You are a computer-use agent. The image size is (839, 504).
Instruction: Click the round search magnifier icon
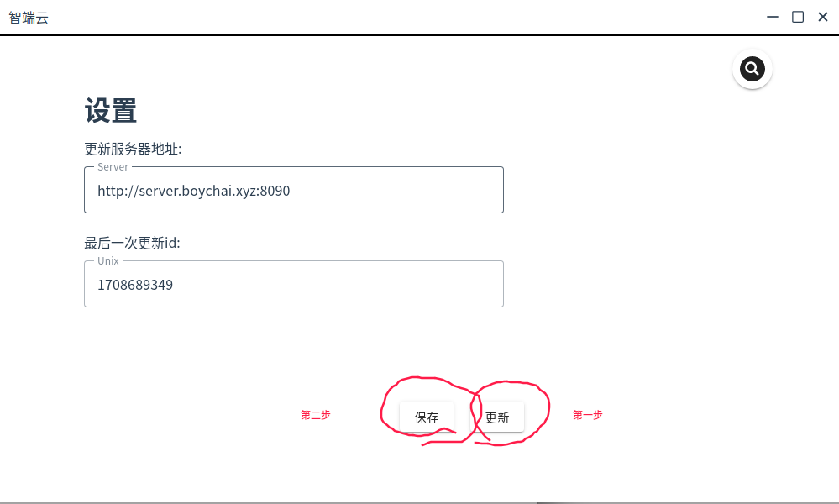click(752, 69)
